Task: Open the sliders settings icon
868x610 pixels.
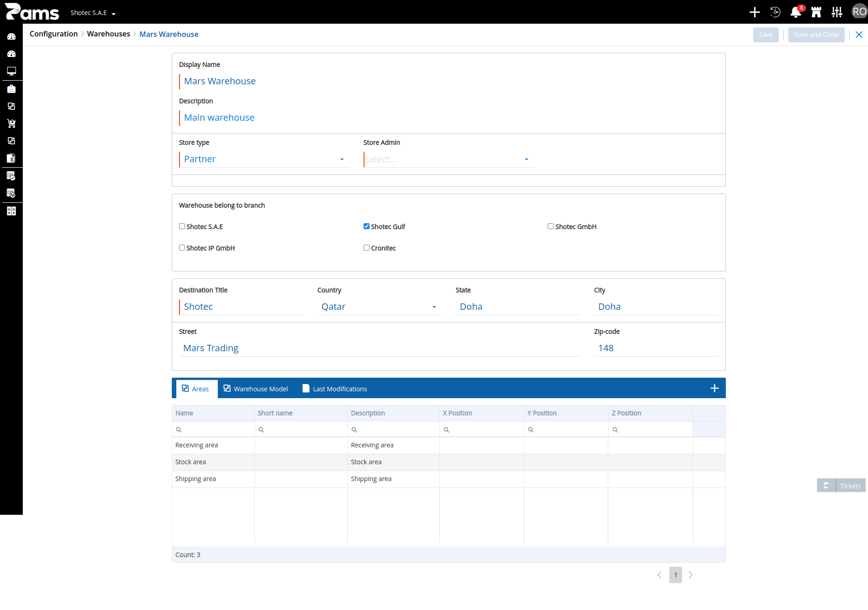Action: pyautogui.click(x=837, y=12)
